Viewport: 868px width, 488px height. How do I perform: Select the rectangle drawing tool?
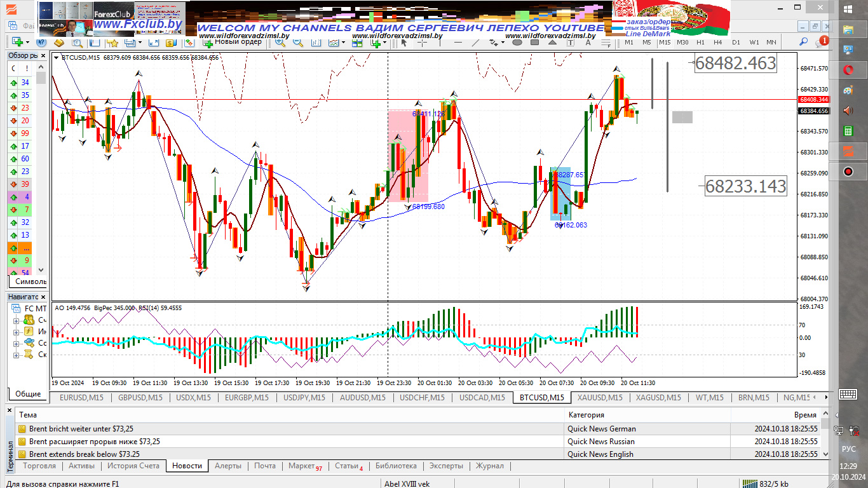534,42
